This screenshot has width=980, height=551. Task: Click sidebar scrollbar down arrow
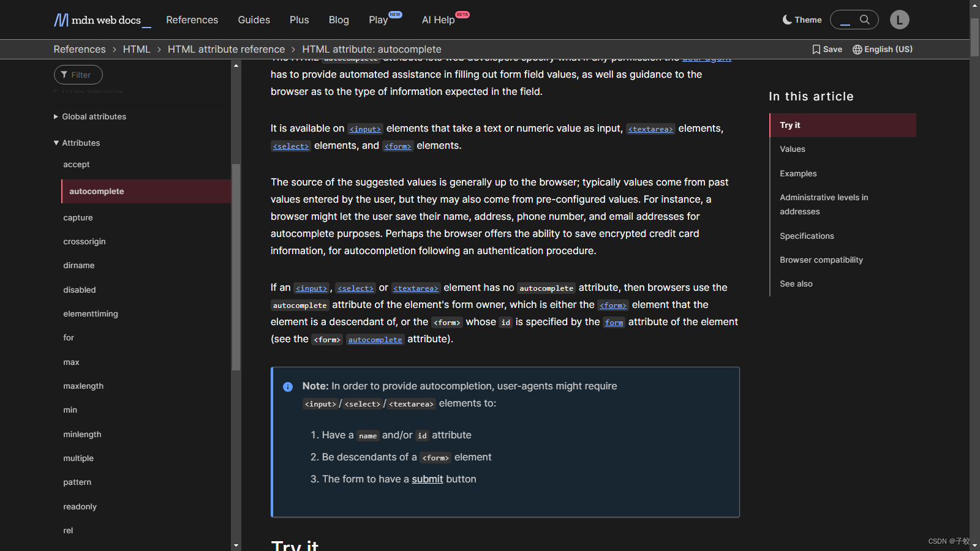pos(236,545)
